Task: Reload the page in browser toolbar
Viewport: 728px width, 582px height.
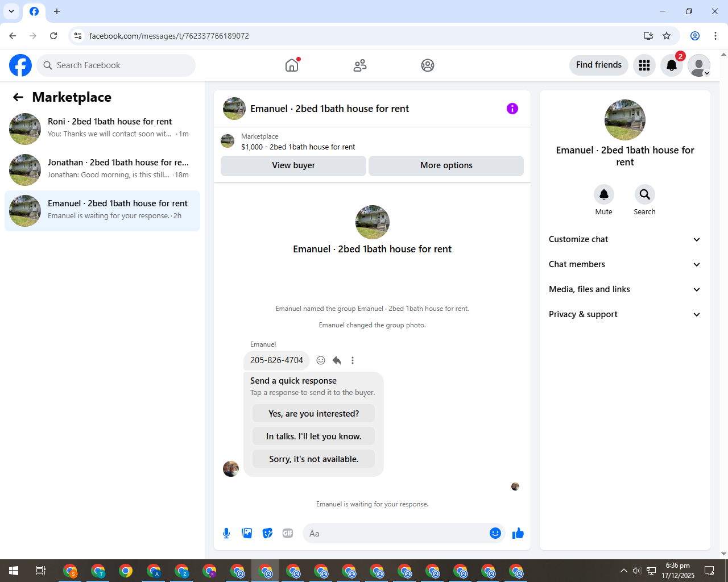Action: (x=53, y=36)
